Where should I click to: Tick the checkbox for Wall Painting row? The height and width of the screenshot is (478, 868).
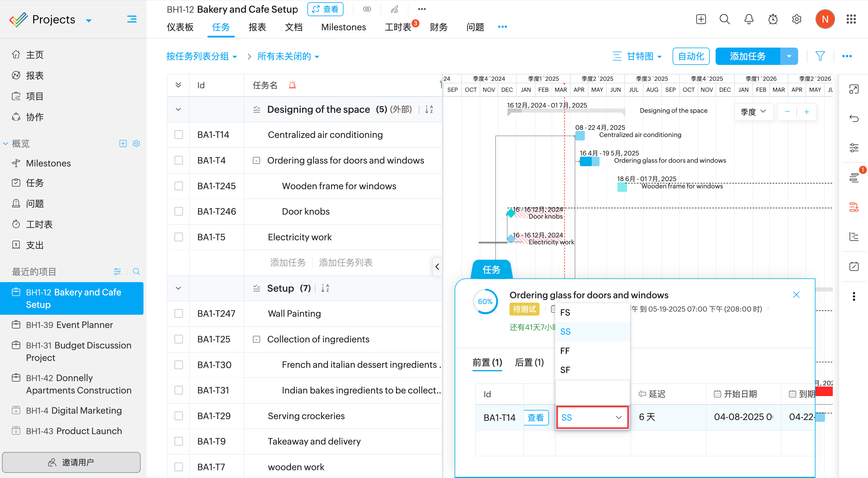[x=179, y=314]
